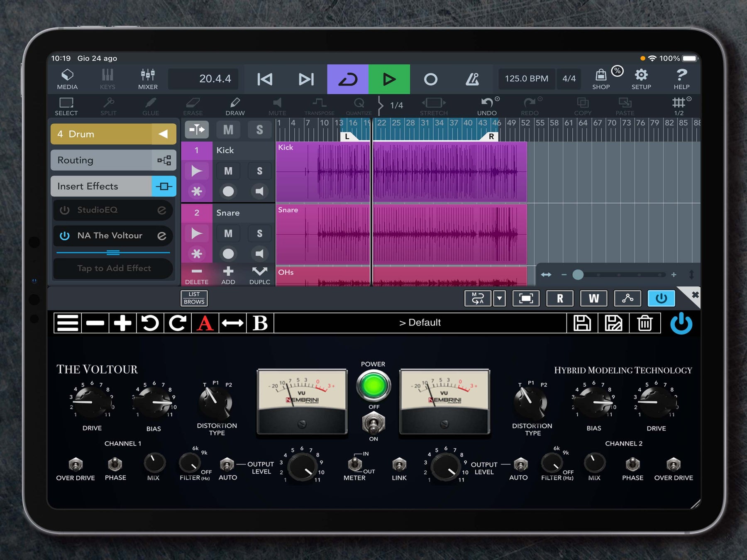Bypass the StudioEQ insert effect
747x560 pixels.
(x=65, y=210)
